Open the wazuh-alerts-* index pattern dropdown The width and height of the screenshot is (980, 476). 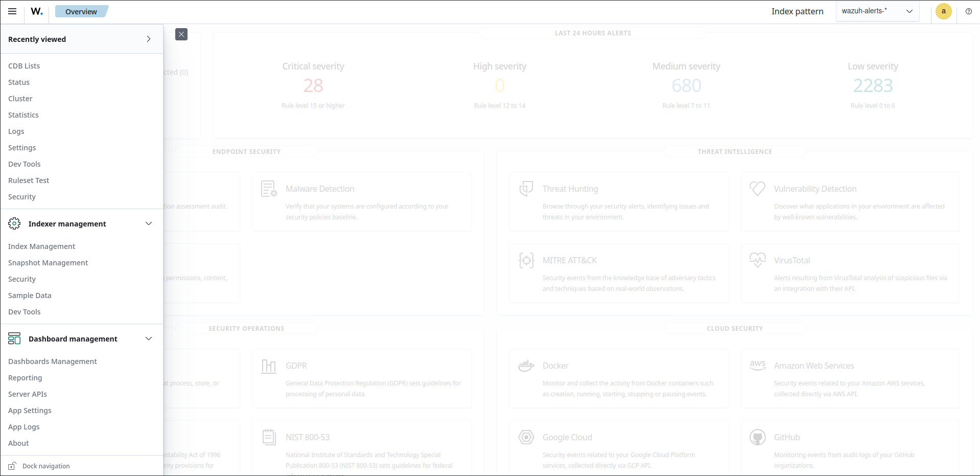pyautogui.click(x=877, y=11)
